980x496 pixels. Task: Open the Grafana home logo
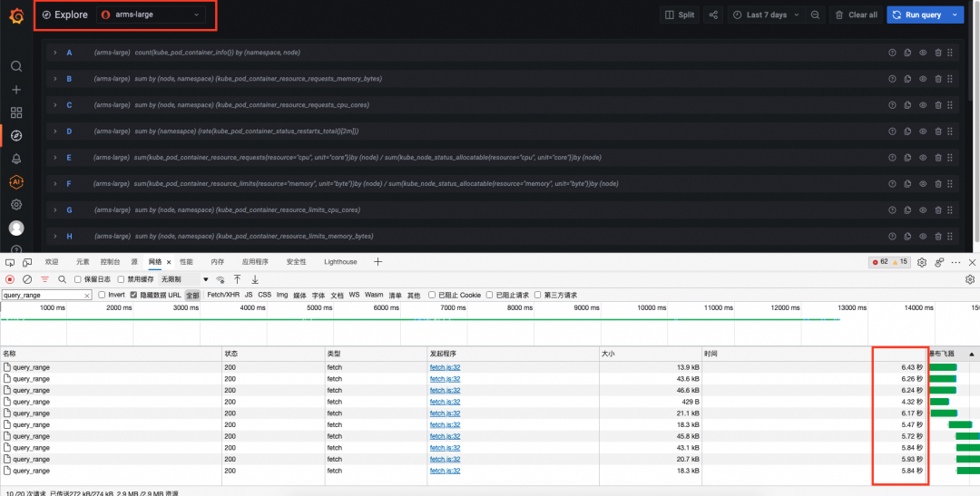[x=16, y=15]
